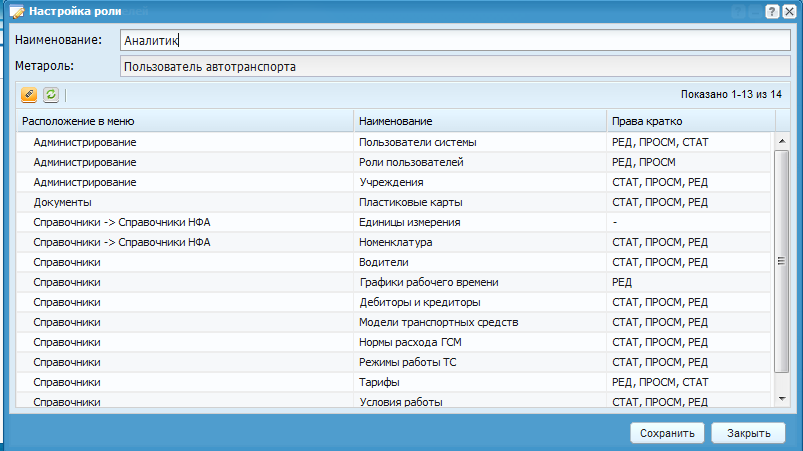Select the Номенклатура row

pyautogui.click(x=393, y=242)
